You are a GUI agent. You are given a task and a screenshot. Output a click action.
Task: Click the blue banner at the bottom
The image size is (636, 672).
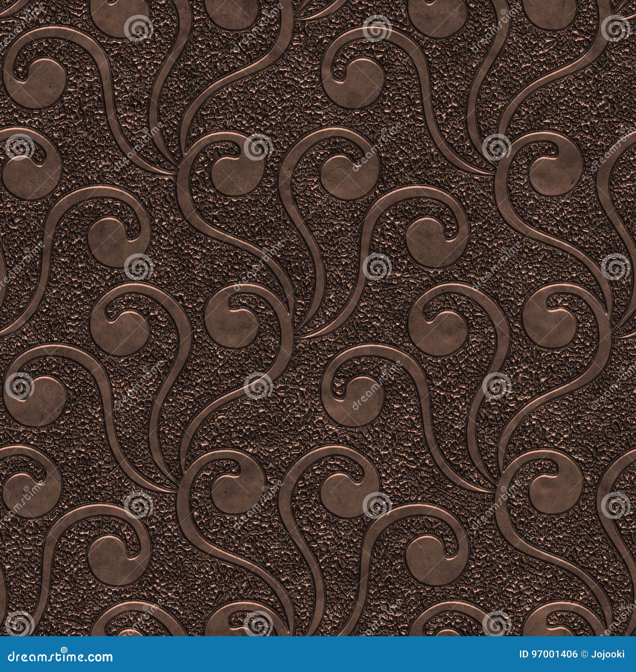point(318,654)
